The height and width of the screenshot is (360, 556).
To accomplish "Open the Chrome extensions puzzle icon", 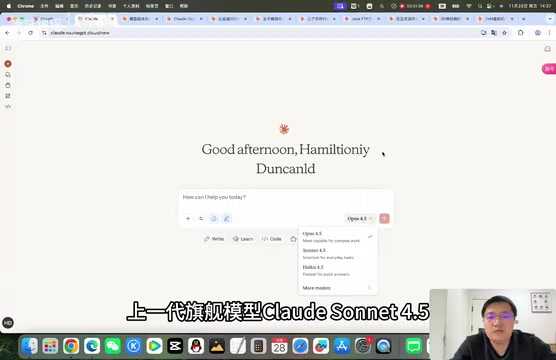I will pos(521,33).
